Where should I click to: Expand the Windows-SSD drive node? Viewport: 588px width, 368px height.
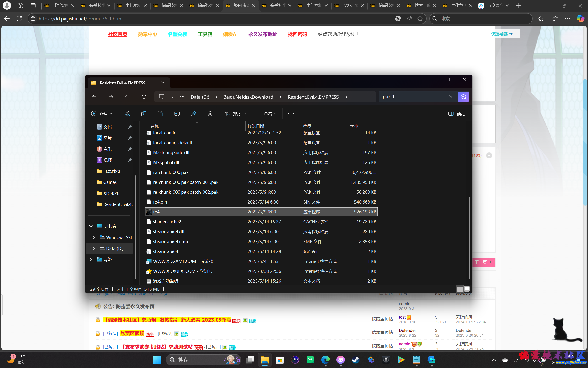click(93, 237)
